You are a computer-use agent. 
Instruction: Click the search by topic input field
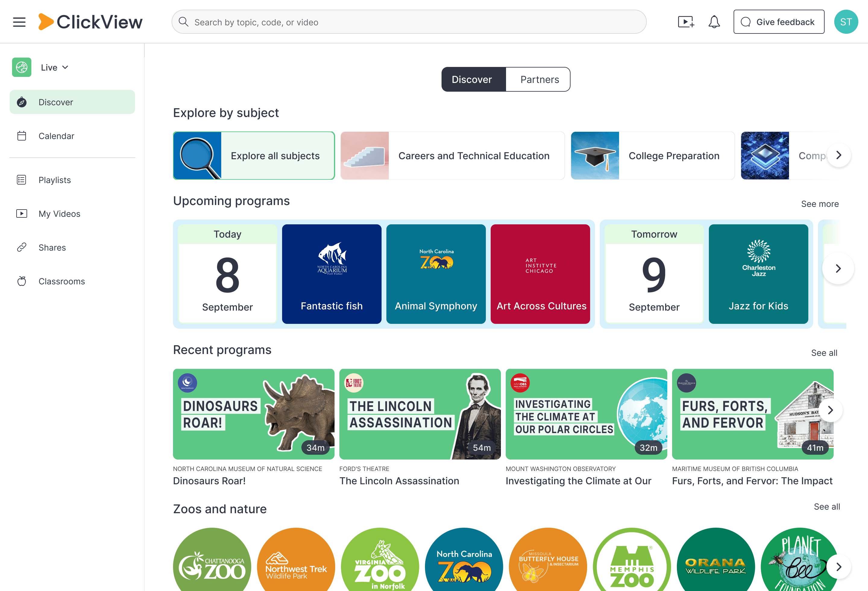[x=409, y=22]
